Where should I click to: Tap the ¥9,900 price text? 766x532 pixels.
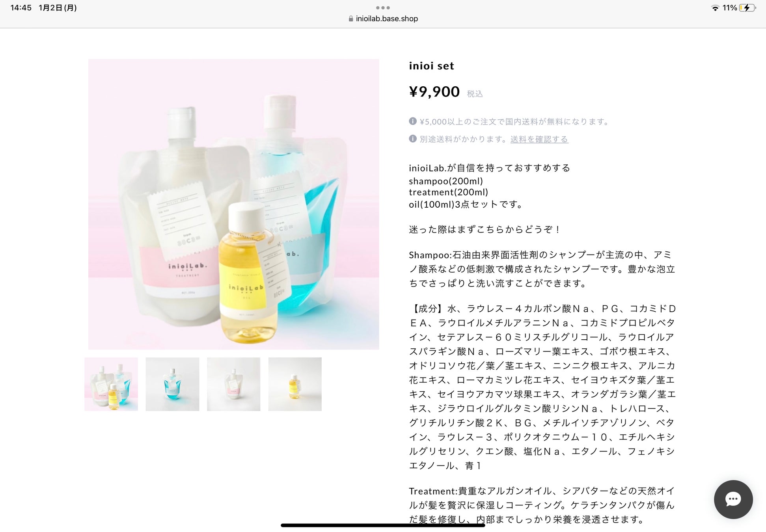point(434,92)
